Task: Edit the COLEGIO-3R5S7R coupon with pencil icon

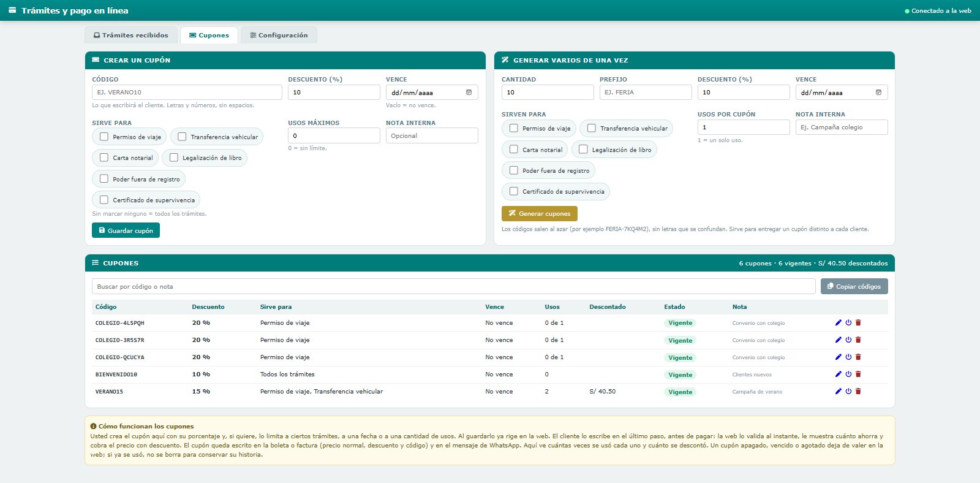Action: coord(839,340)
